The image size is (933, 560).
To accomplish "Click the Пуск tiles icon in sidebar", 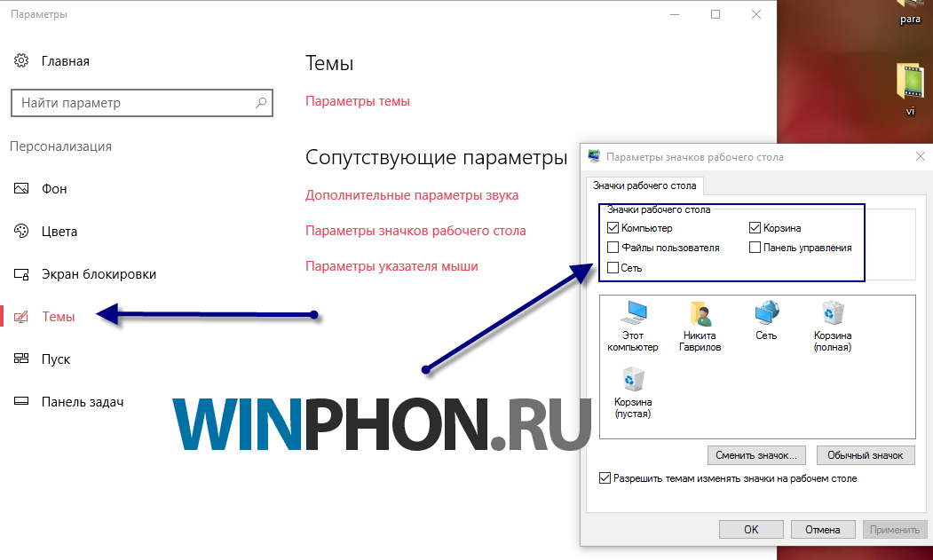I will [x=21, y=359].
